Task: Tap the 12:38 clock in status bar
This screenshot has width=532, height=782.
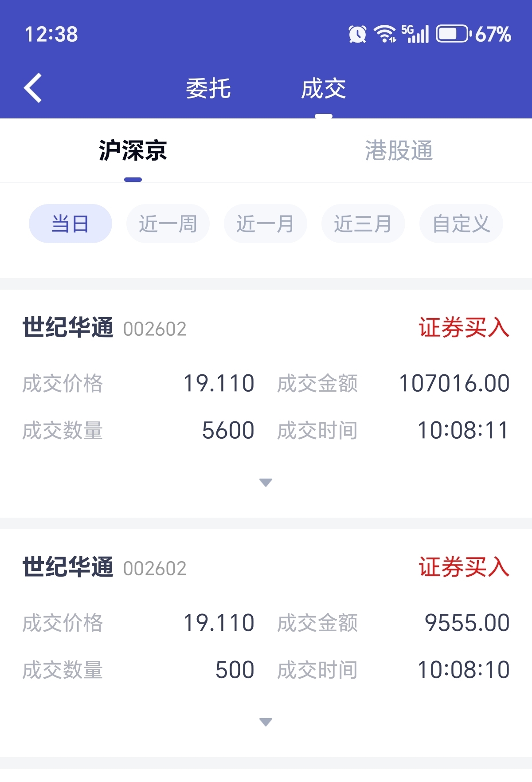Action: point(51,35)
